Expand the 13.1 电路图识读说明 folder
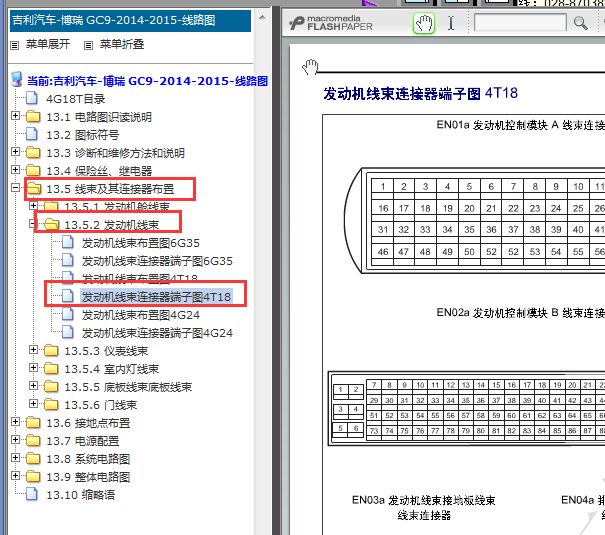Screen dimensions: 605x535 tap(15, 115)
